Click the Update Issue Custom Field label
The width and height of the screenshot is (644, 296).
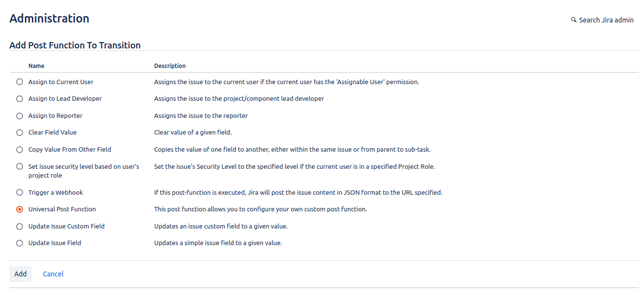66,227
